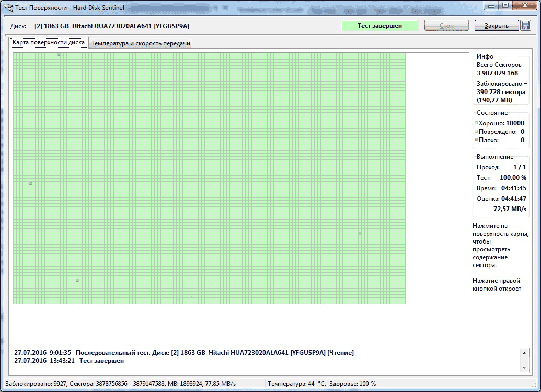The height and width of the screenshot is (392, 541).
Task: Click the yellow Повреждено legend square
Action: click(x=476, y=132)
